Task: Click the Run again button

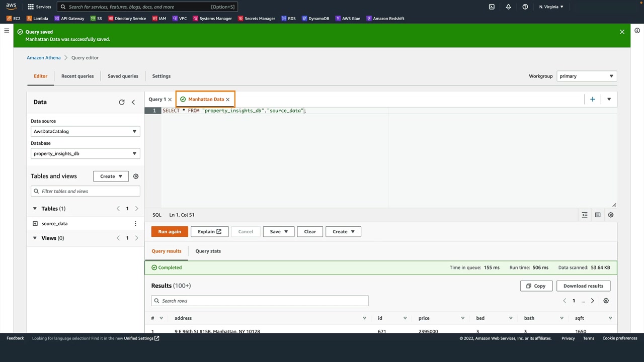Action: coord(170,232)
